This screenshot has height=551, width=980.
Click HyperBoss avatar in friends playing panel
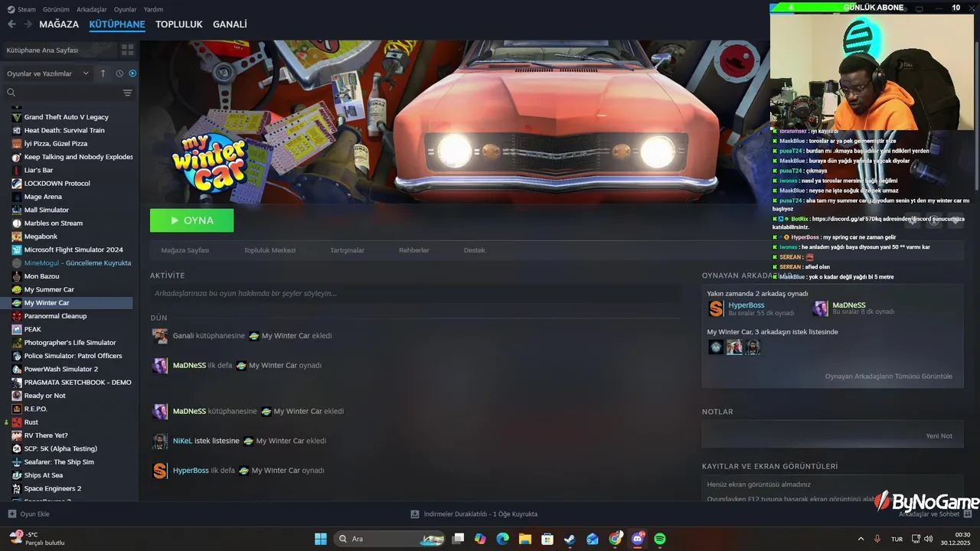(x=716, y=308)
